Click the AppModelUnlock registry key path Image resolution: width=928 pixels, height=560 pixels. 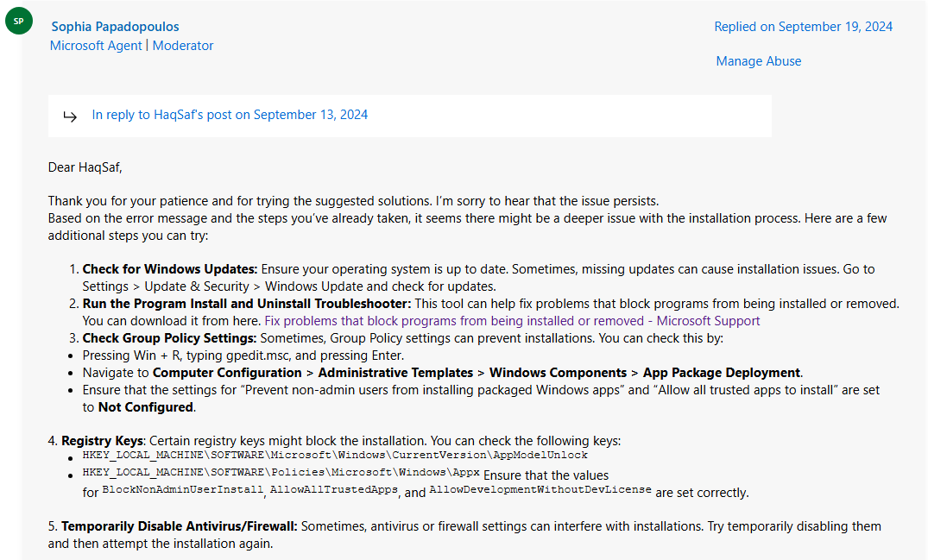pyautogui.click(x=335, y=455)
